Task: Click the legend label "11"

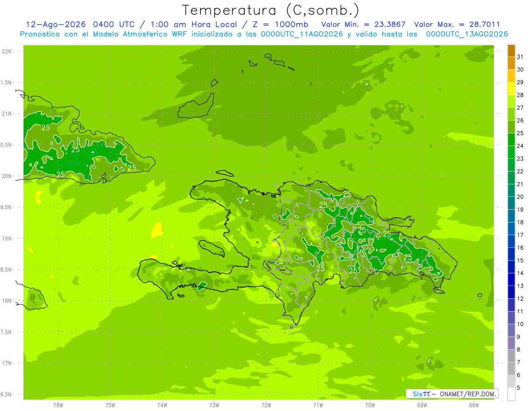Action: 520,311
